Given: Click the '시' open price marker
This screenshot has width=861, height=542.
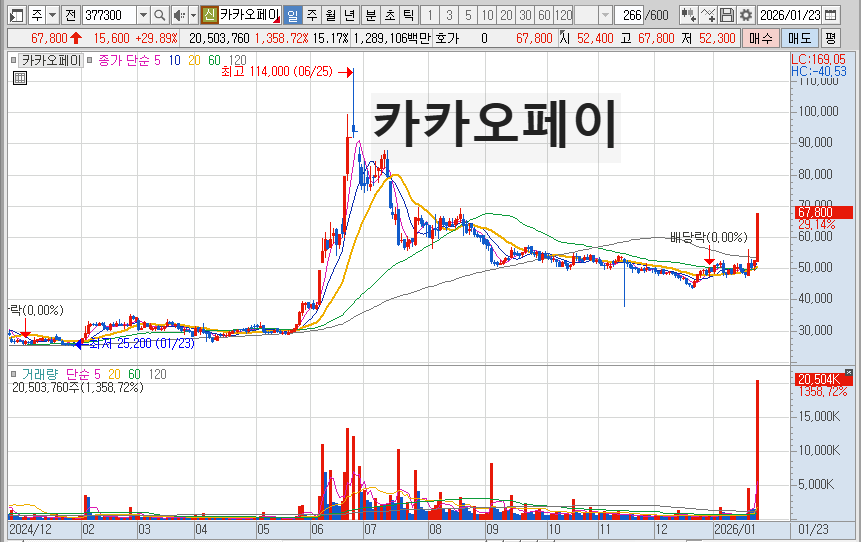Looking at the screenshot, I should 564,38.
